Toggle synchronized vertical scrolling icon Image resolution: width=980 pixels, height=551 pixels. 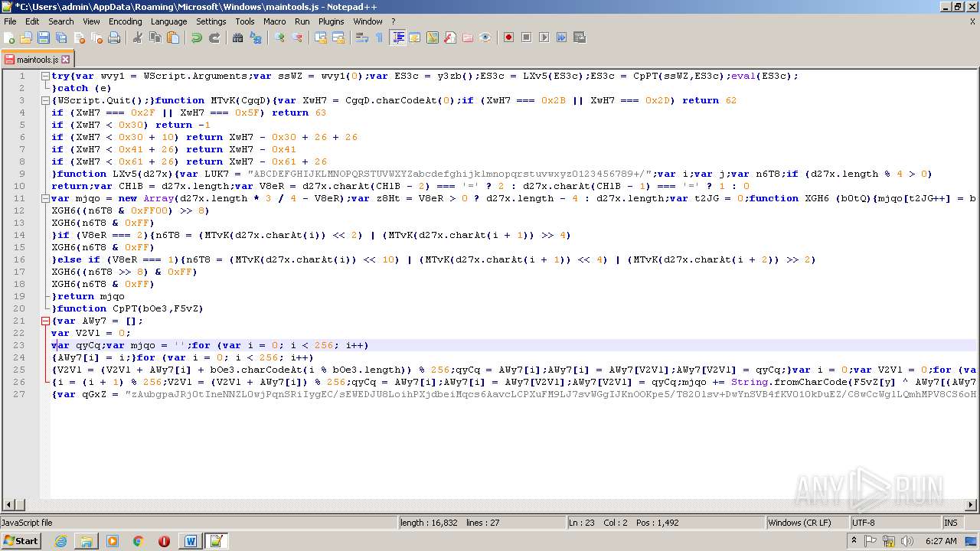321,37
